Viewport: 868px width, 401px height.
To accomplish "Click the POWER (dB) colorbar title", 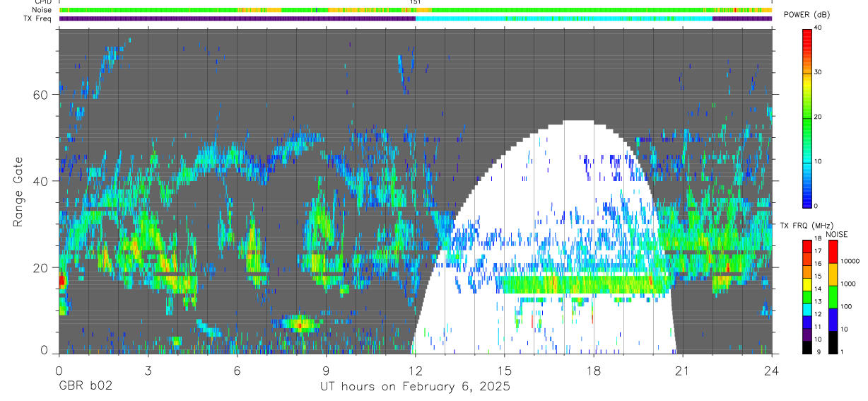I will pos(807,15).
